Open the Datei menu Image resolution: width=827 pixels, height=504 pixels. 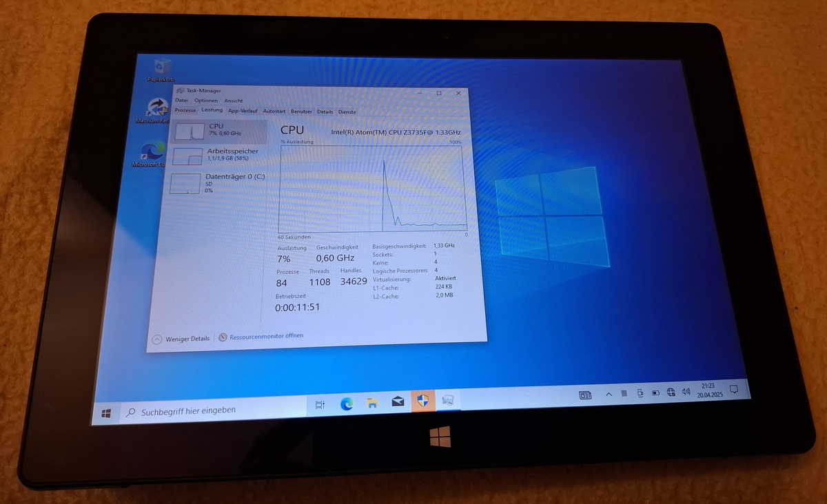[x=181, y=101]
